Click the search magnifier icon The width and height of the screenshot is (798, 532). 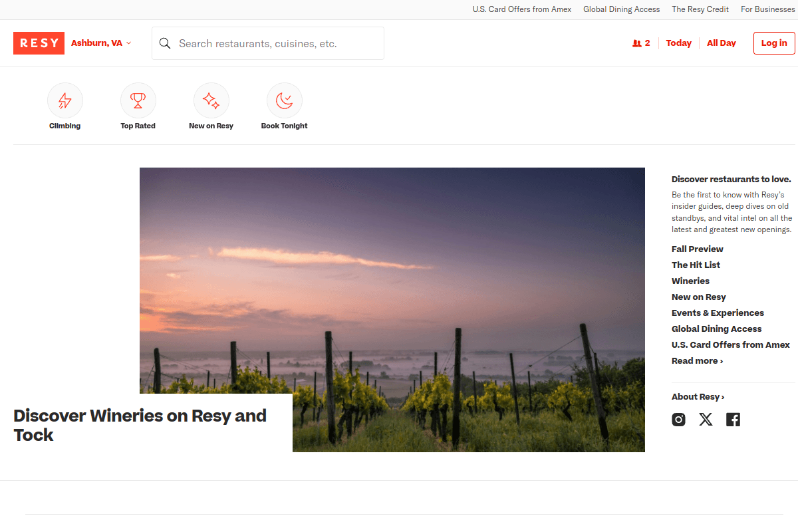click(x=165, y=43)
